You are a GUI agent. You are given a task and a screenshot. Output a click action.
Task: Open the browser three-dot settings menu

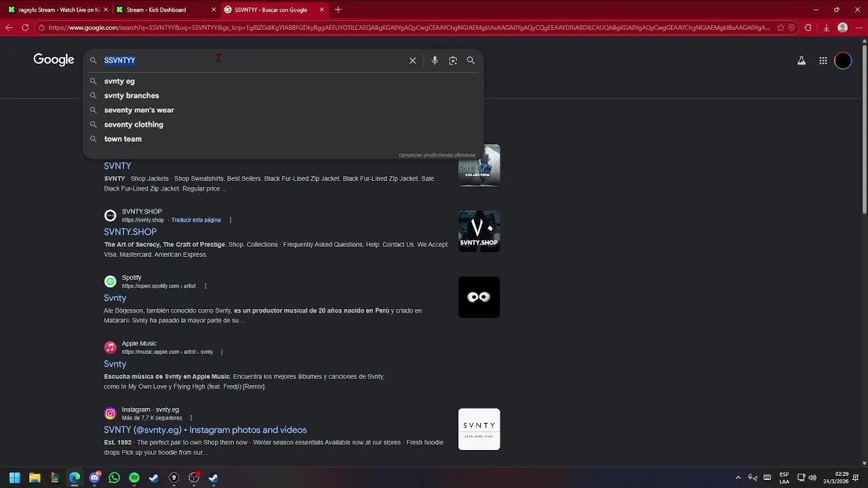[859, 28]
